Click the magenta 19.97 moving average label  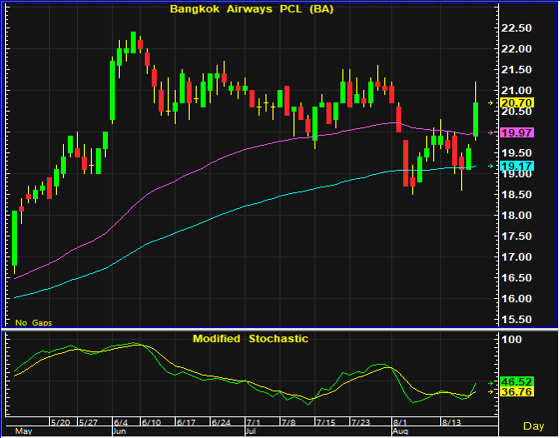517,133
